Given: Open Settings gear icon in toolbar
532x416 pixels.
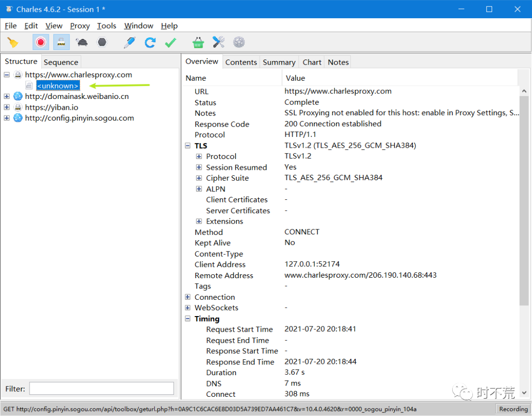Looking at the screenshot, I should click(x=239, y=42).
